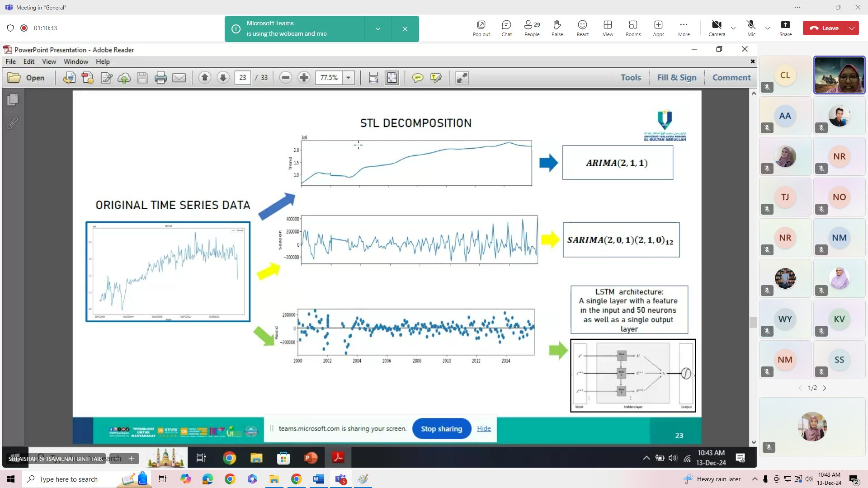Add a sticky note comment
Image resolution: width=868 pixels, height=488 pixels.
[x=418, y=78]
